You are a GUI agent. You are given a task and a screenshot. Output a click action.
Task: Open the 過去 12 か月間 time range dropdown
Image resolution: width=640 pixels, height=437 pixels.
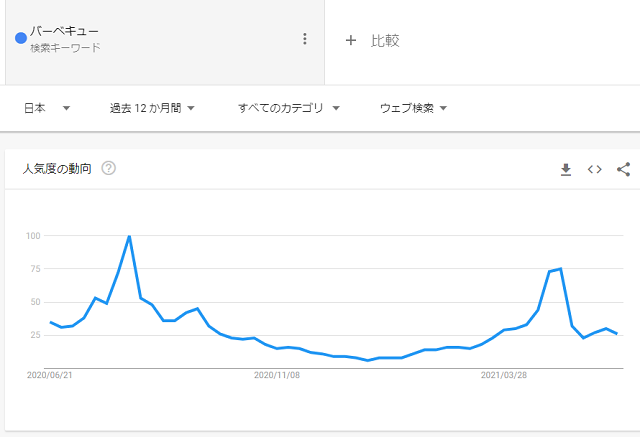point(152,108)
